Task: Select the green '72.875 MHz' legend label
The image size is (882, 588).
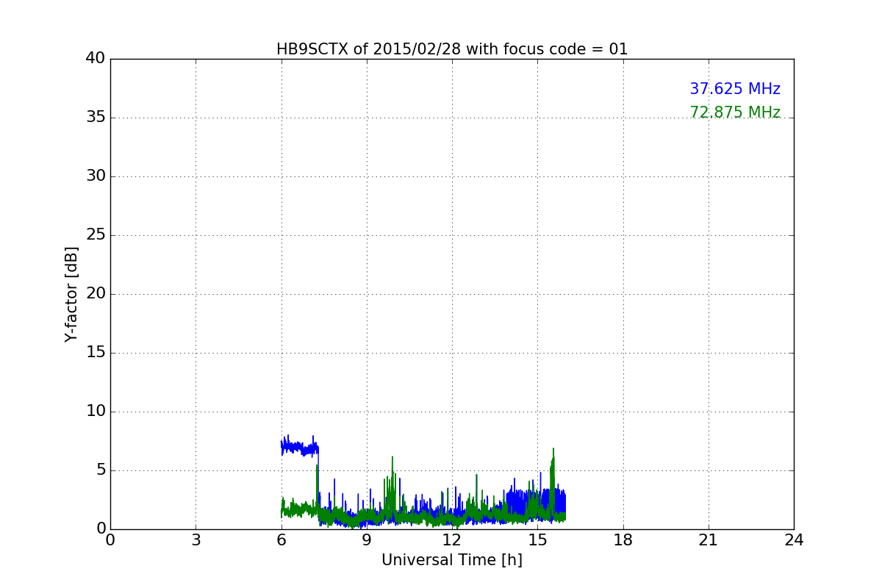Action: (x=735, y=112)
